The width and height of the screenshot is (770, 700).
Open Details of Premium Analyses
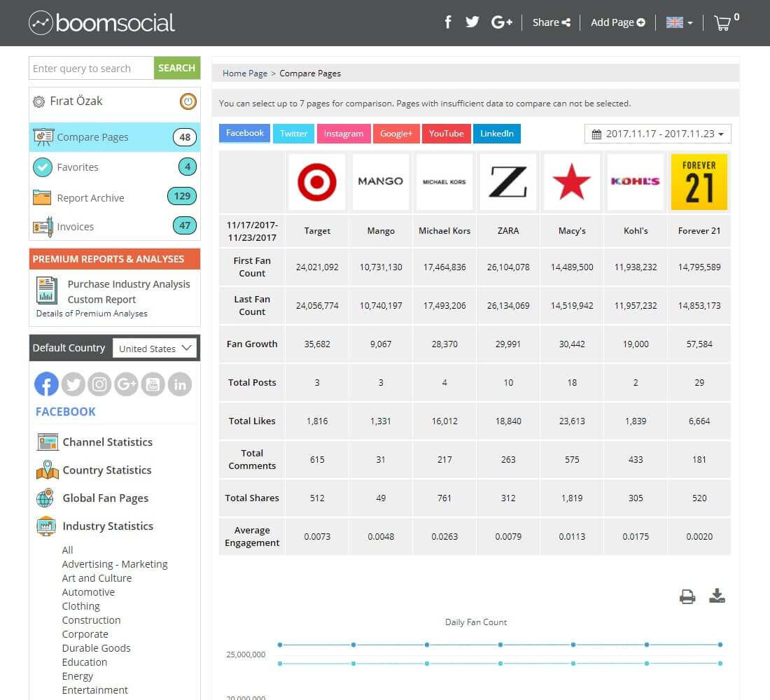pos(92,314)
